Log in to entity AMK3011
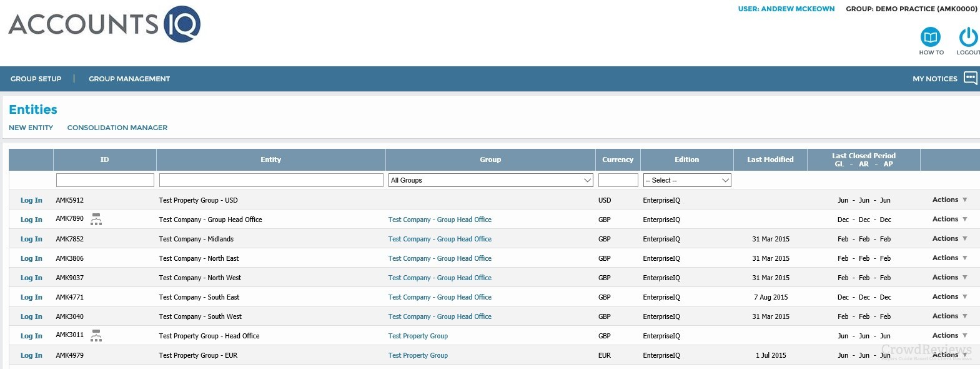 31,336
